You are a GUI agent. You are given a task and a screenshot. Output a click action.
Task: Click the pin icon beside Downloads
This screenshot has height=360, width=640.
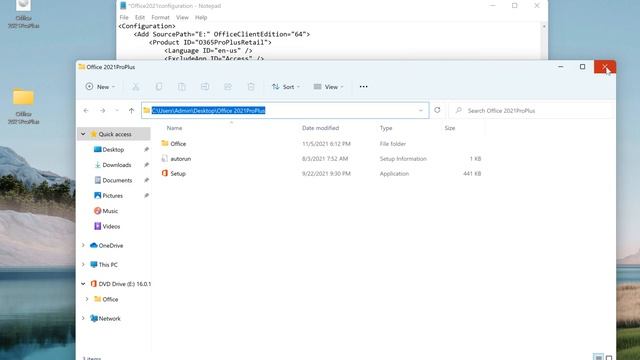click(x=146, y=165)
